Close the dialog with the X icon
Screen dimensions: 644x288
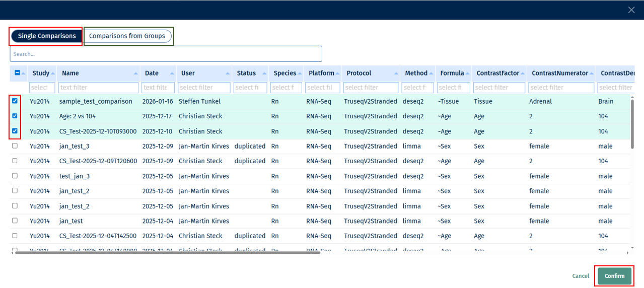tap(631, 10)
